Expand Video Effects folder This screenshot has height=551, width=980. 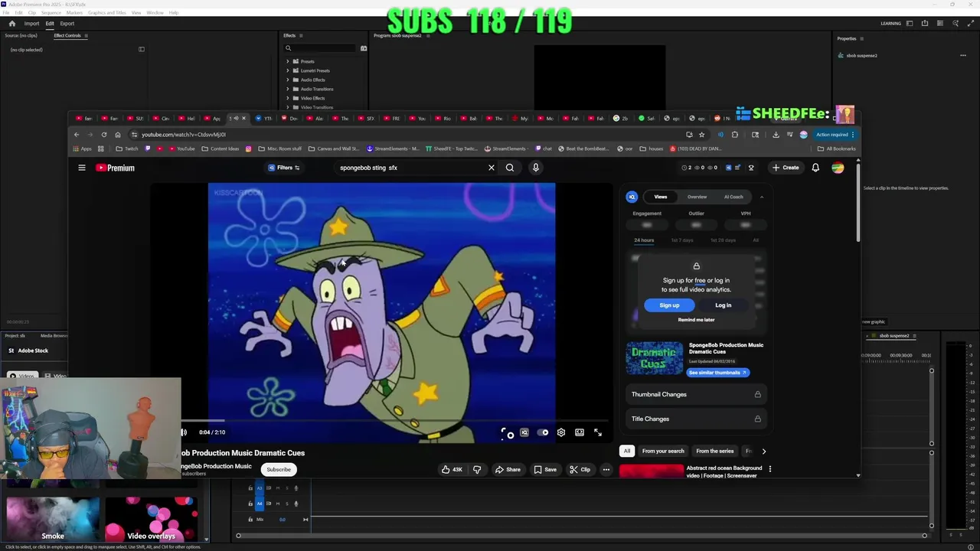pyautogui.click(x=288, y=98)
